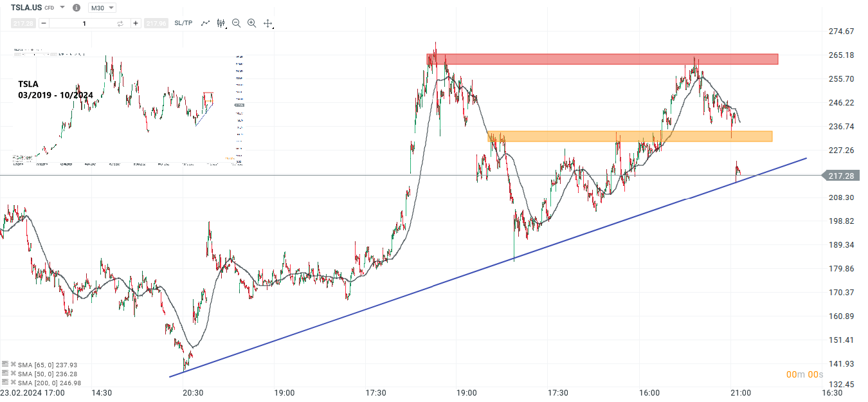Click the 217.96 buy price button
This screenshot has width=868, height=402.
[156, 23]
